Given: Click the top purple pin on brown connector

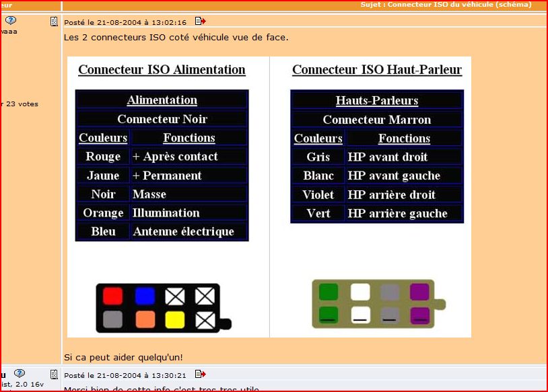Looking at the screenshot, I should tap(419, 292).
